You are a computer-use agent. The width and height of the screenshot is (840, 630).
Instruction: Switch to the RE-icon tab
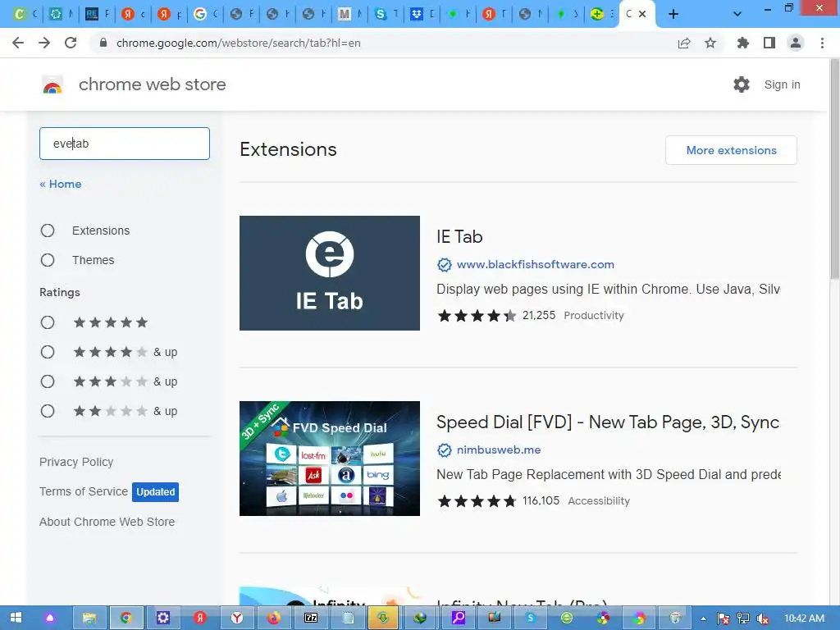[x=96, y=15]
